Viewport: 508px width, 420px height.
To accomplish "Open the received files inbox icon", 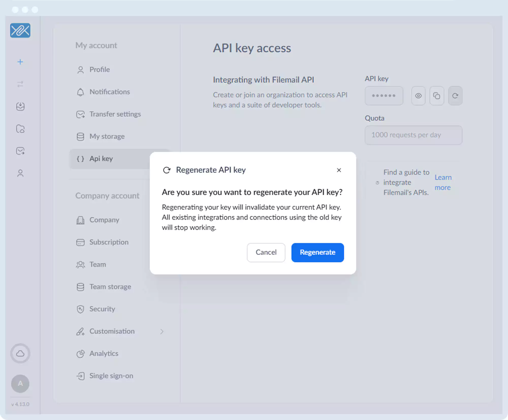I will tap(20, 106).
